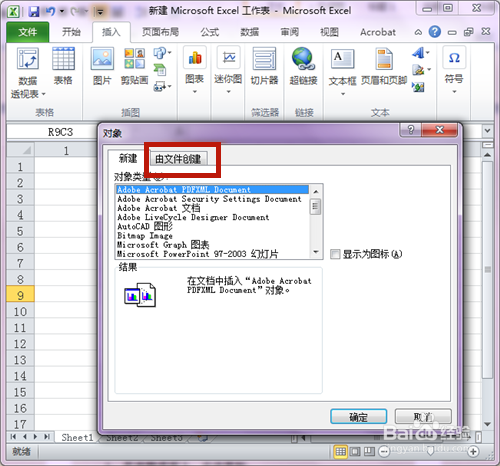This screenshot has height=466, width=500.
Task: Switch to Page Layout view icon
Action: (x=355, y=452)
